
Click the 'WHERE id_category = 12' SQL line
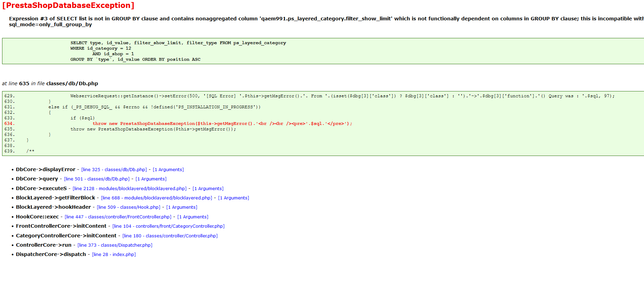101,48
